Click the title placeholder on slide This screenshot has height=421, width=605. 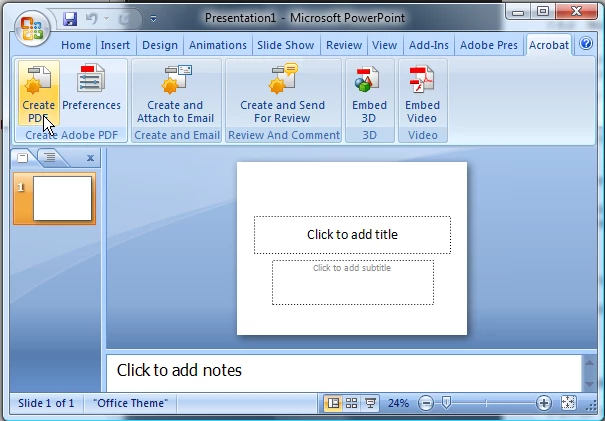352,235
